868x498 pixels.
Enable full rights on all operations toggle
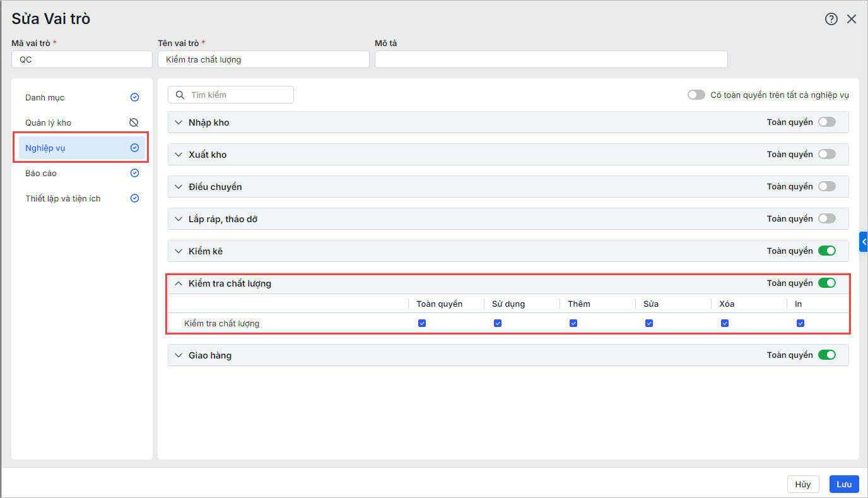tap(696, 95)
